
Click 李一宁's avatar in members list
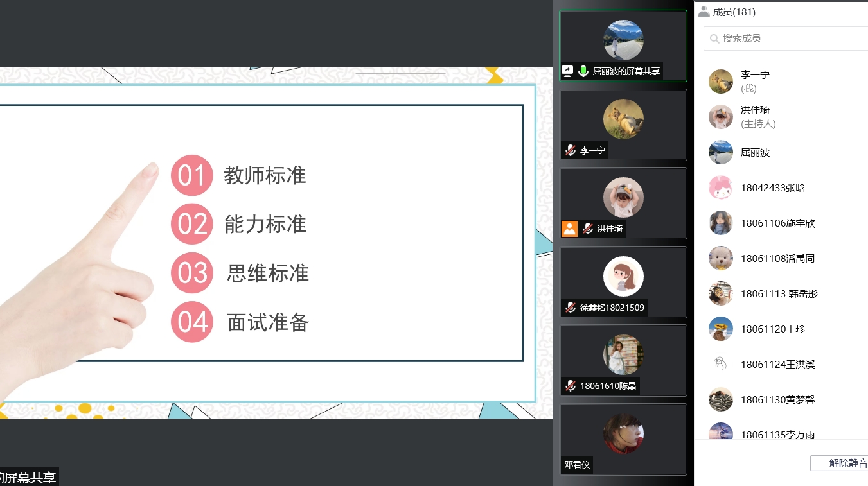click(721, 82)
